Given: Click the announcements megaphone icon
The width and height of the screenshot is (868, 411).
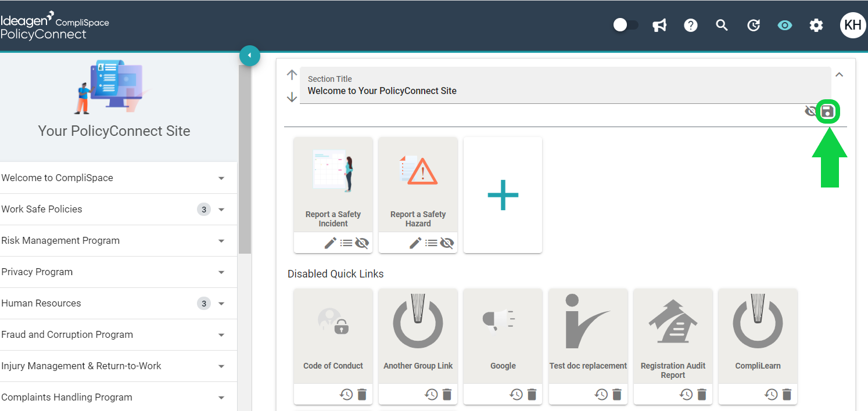Looking at the screenshot, I should [x=659, y=26].
